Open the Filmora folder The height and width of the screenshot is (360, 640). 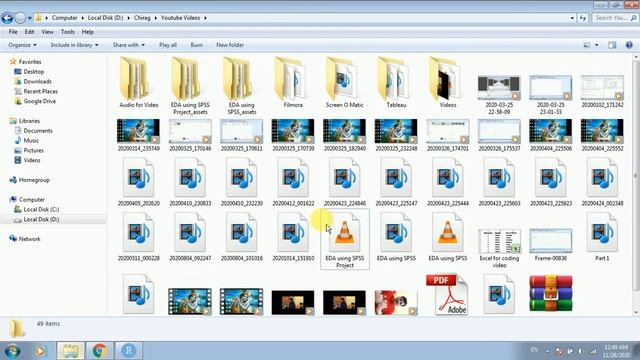(x=293, y=82)
